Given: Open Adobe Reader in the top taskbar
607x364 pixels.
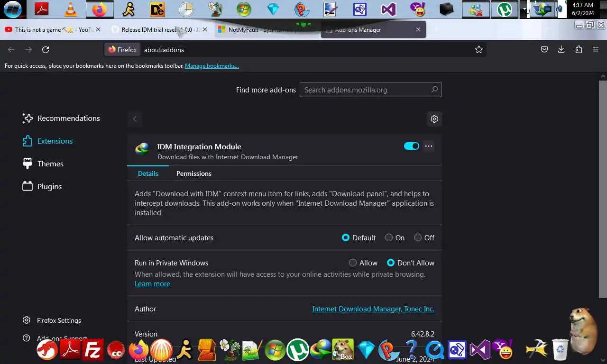Looking at the screenshot, I should tap(42, 9).
